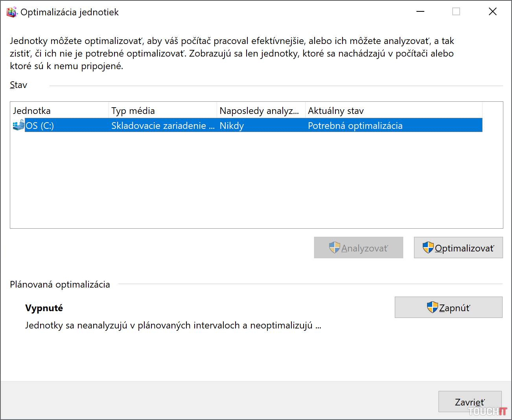The height and width of the screenshot is (420, 512).
Task: Click the 'Skladovacie zariadenie ...' media type cell
Action: tap(163, 125)
